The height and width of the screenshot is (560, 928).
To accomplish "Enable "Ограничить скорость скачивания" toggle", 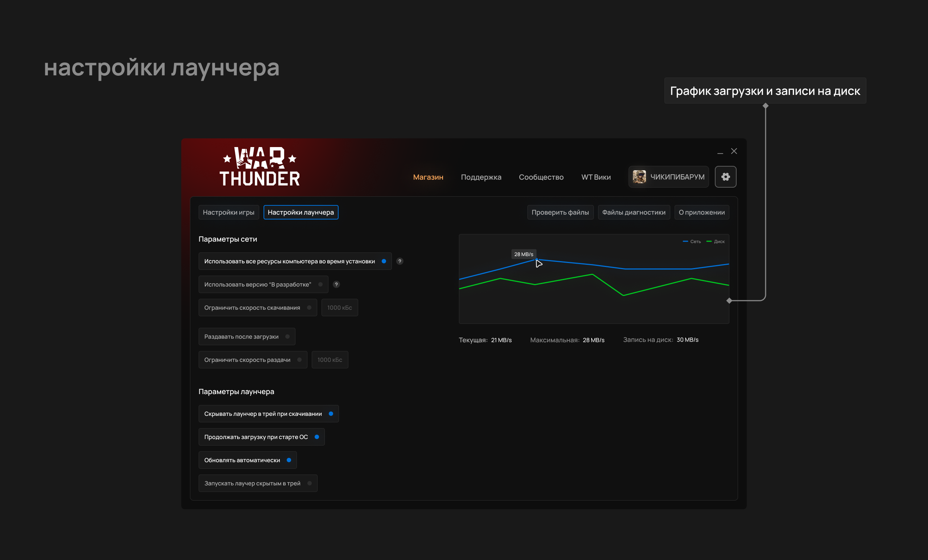I will 309,308.
